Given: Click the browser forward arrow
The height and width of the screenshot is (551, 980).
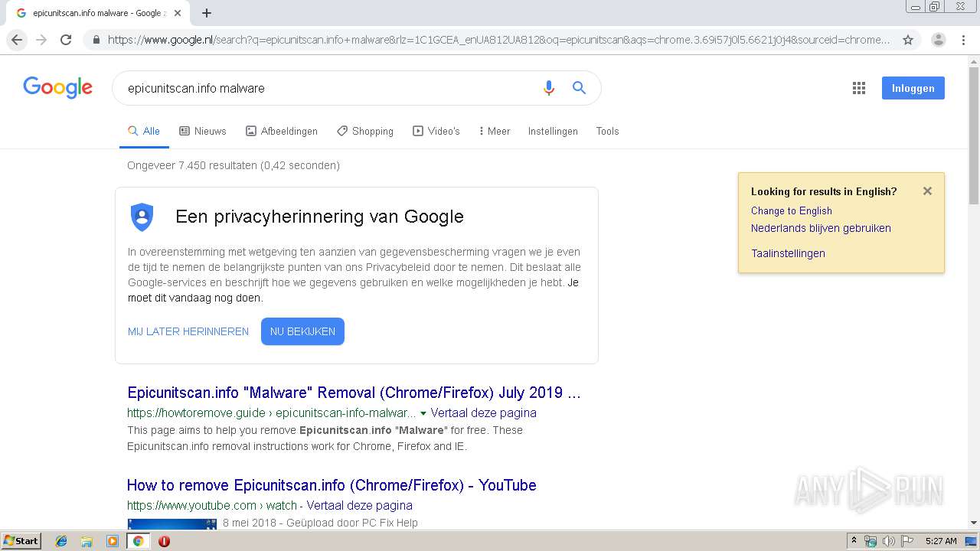Looking at the screenshot, I should click(x=41, y=40).
